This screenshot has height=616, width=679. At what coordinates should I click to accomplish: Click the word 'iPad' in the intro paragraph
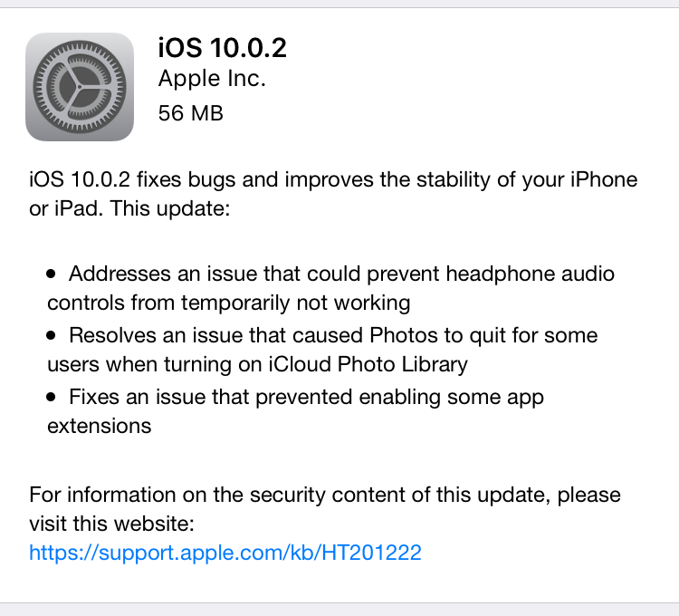pos(79,208)
